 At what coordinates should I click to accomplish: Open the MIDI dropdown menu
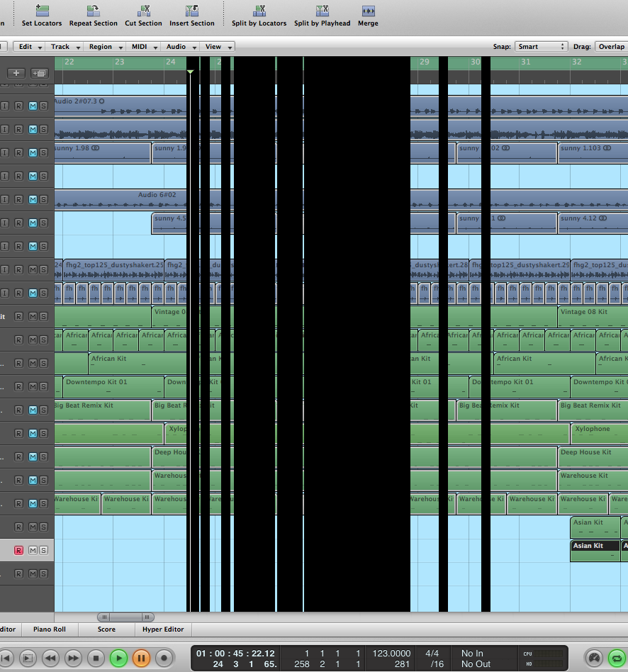point(144,47)
